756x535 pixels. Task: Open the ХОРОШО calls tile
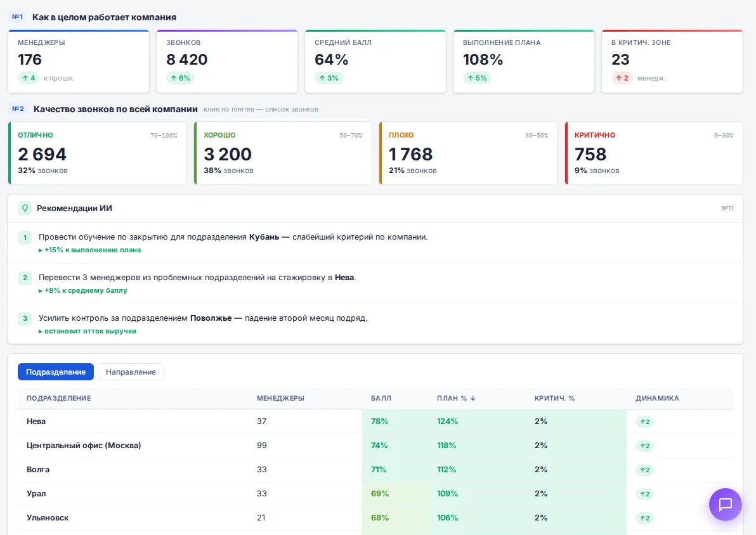coord(283,153)
